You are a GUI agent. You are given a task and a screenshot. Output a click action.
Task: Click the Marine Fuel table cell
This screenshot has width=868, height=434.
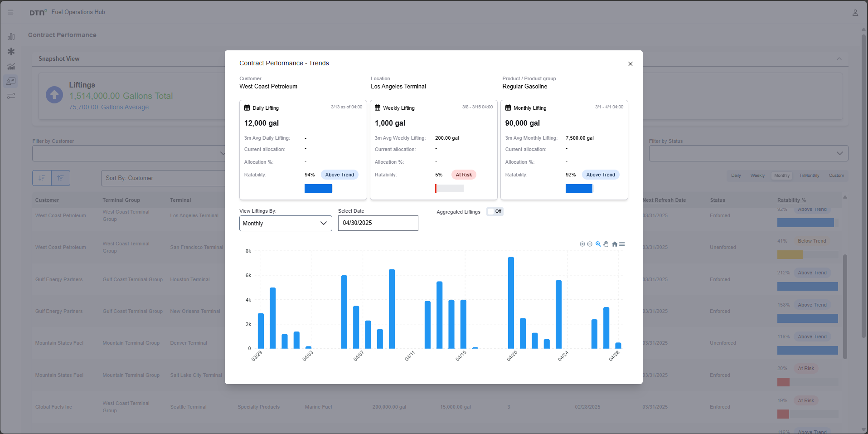318,407
